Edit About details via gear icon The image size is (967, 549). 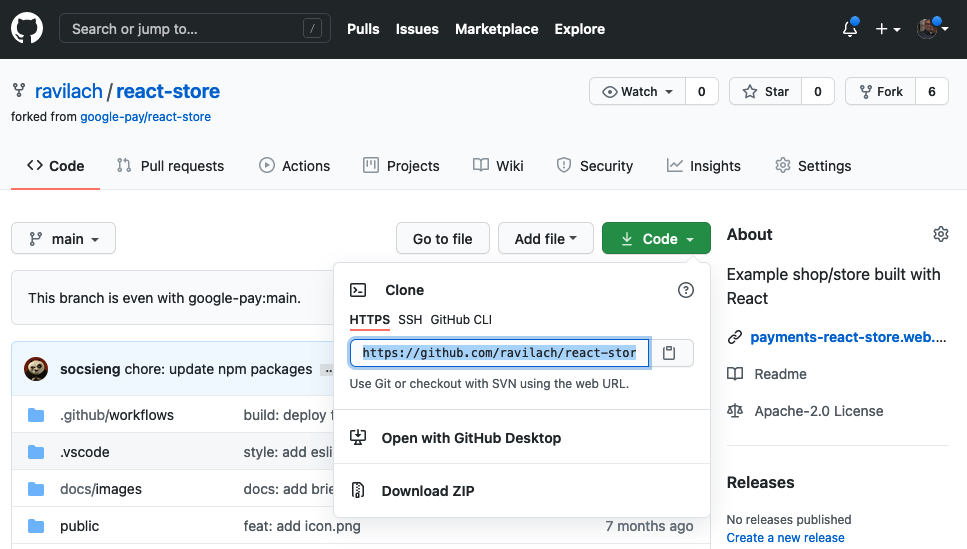[940, 234]
